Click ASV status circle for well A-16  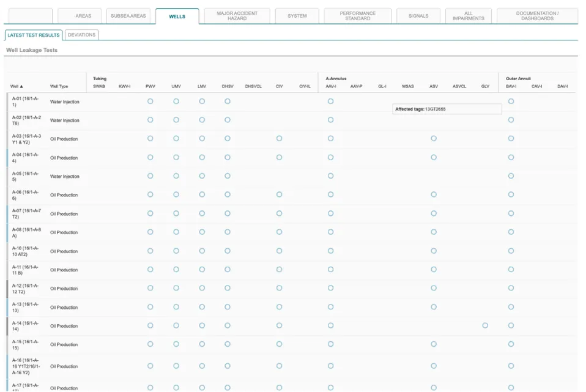click(x=434, y=366)
